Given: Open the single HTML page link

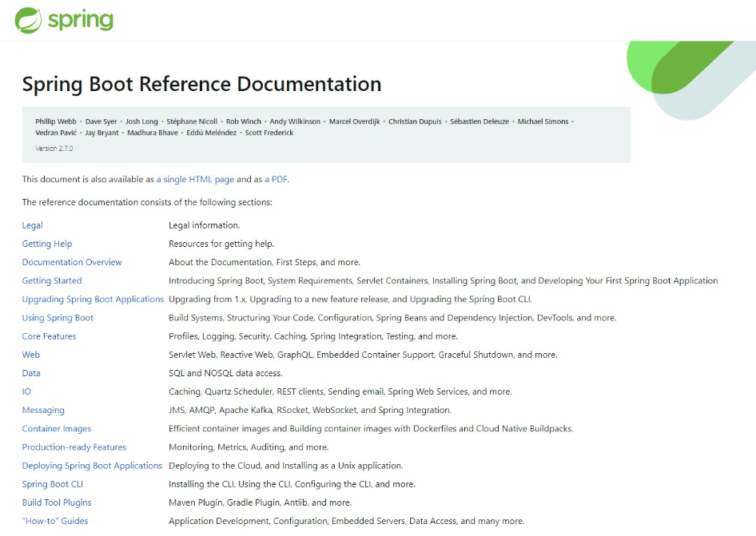Looking at the screenshot, I should 195,179.
